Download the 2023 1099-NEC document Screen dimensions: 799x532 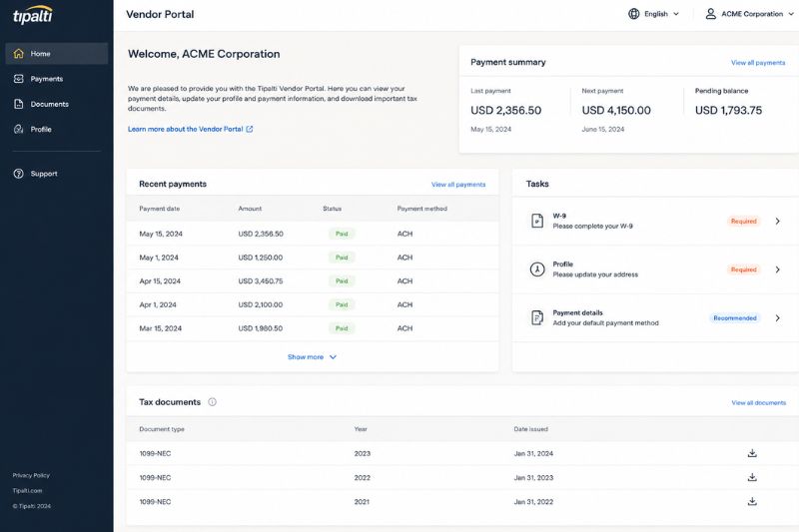[752, 453]
